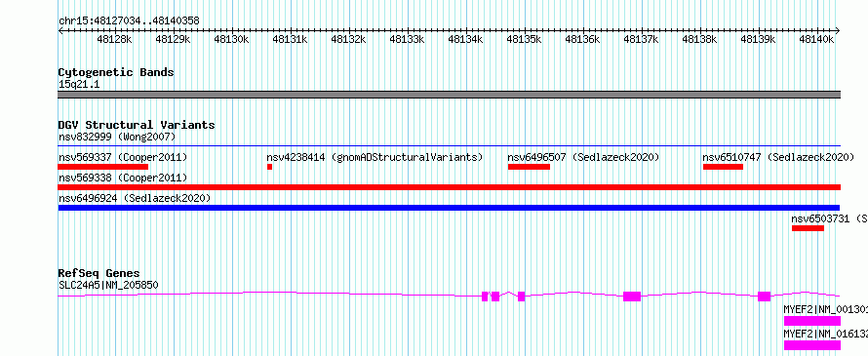This screenshot has height=356, width=868.
Task: Click the 48138k ruler tick label
Action: tap(699, 40)
